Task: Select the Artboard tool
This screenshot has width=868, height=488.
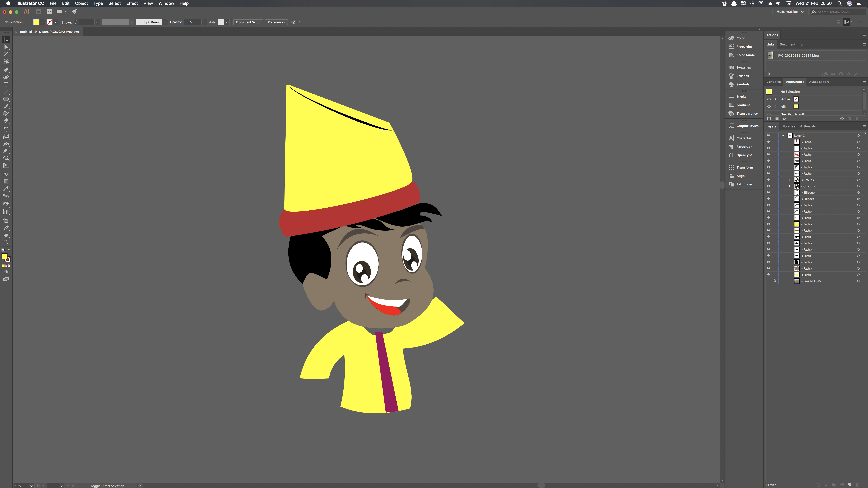Action: point(6,221)
